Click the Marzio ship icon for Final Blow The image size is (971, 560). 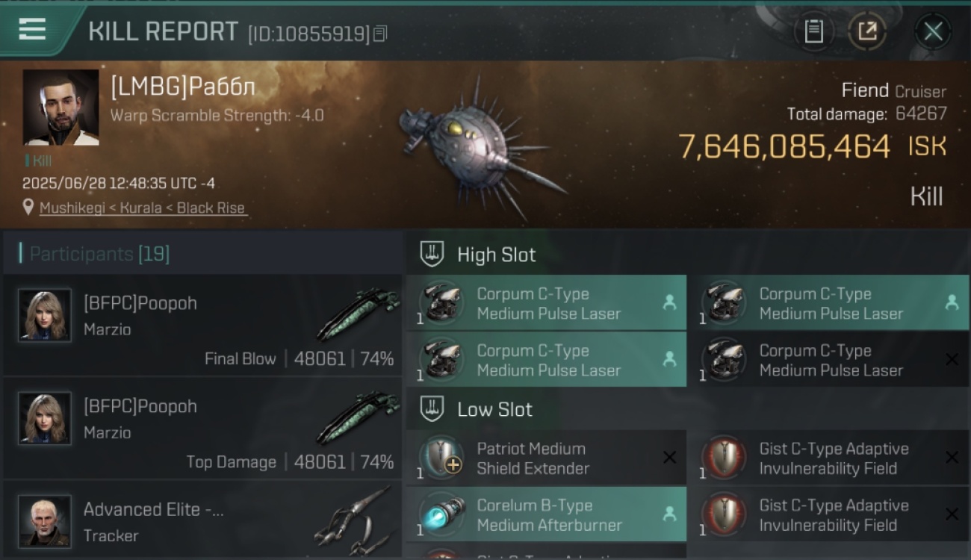click(358, 314)
